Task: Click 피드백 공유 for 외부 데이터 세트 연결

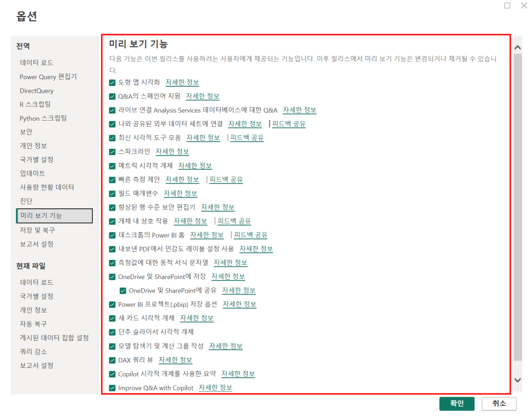Action: [289, 124]
